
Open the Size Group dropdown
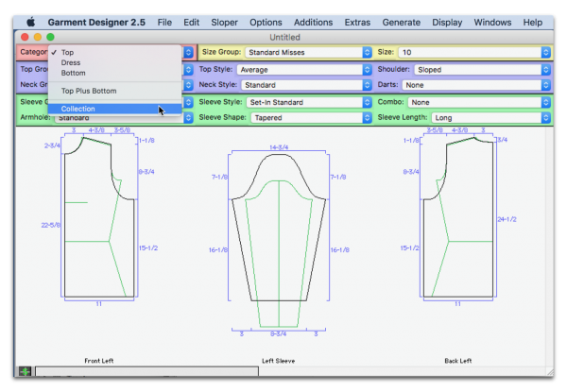(x=308, y=52)
